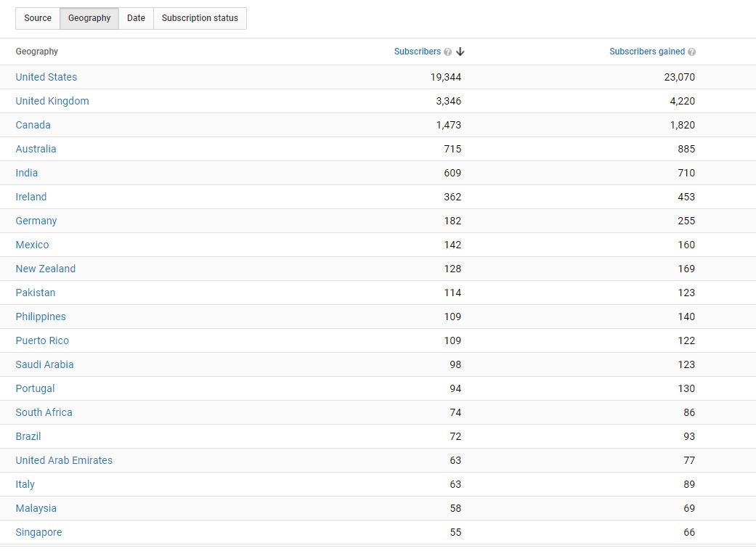This screenshot has width=756, height=551.
Task: Switch to the Date tab
Action: pyautogui.click(x=136, y=18)
